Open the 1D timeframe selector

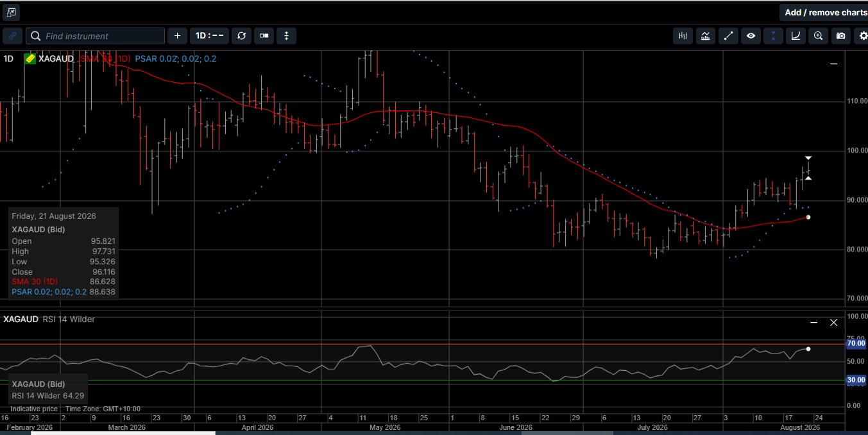pos(209,36)
